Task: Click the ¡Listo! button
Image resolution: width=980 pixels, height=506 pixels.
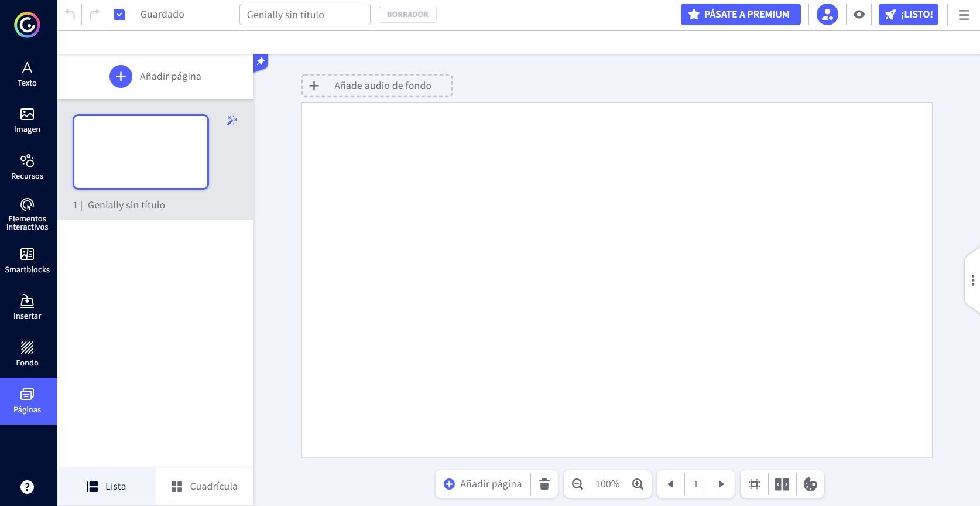Action: [908, 15]
